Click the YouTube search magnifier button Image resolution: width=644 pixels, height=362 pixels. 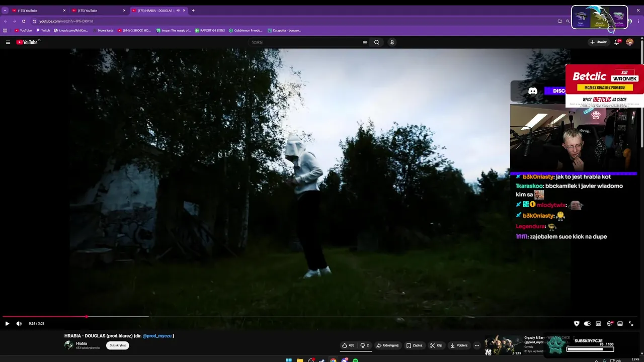(376, 42)
